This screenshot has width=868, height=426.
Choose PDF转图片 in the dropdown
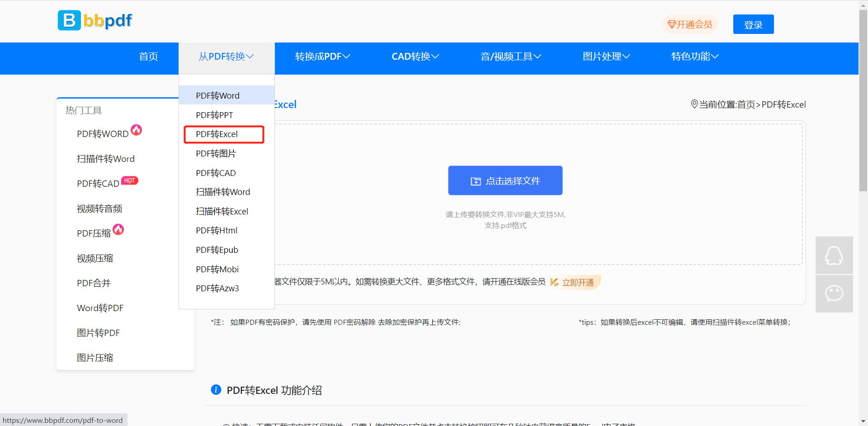click(227, 153)
